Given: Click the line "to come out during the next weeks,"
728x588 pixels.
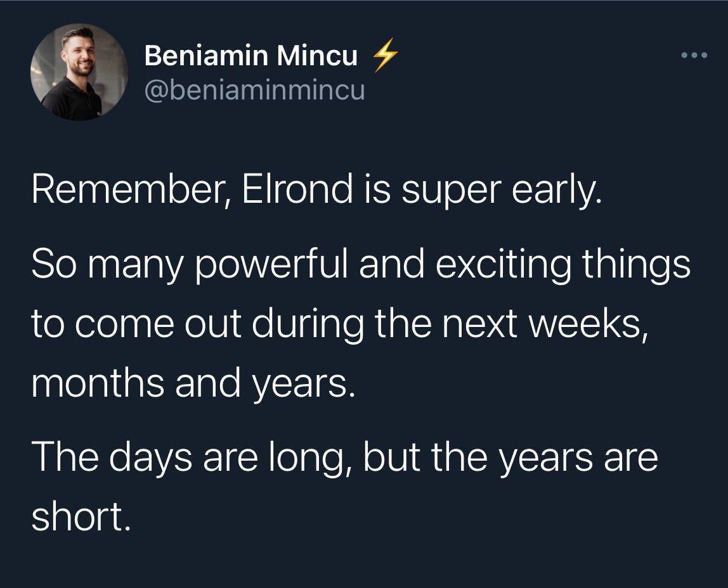Looking at the screenshot, I should [x=339, y=323].
